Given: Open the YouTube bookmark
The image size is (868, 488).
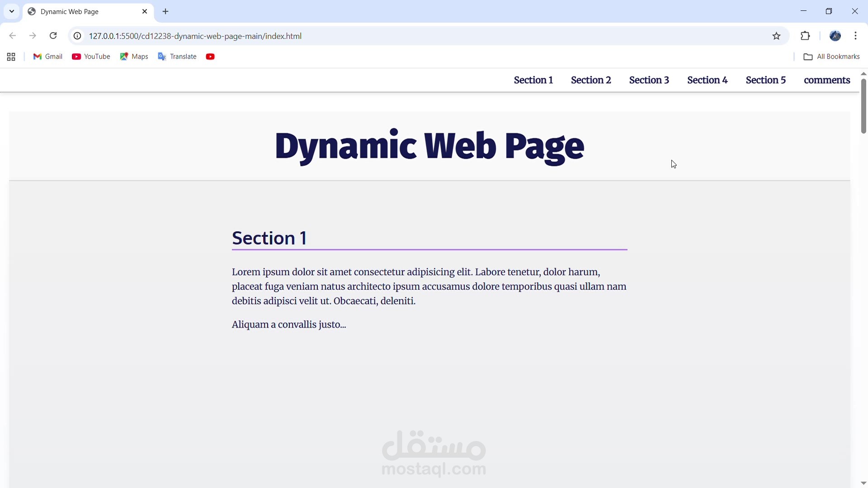Looking at the screenshot, I should tap(91, 56).
